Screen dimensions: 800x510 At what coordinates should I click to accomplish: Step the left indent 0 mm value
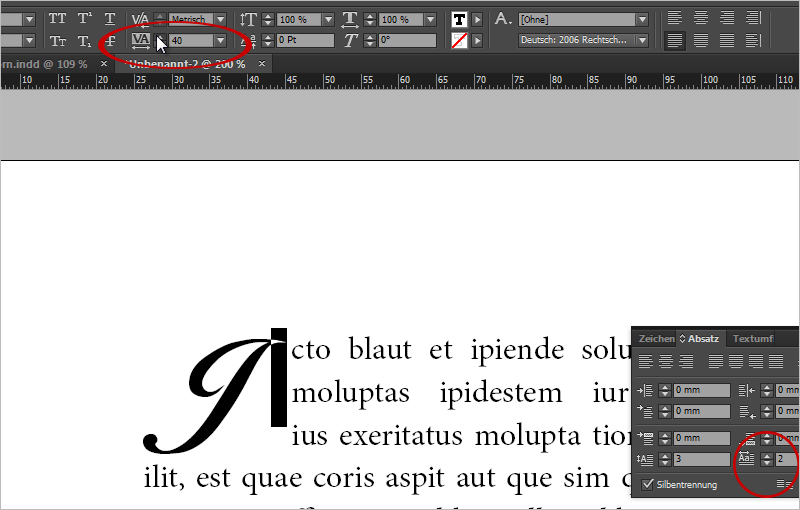[x=664, y=390]
